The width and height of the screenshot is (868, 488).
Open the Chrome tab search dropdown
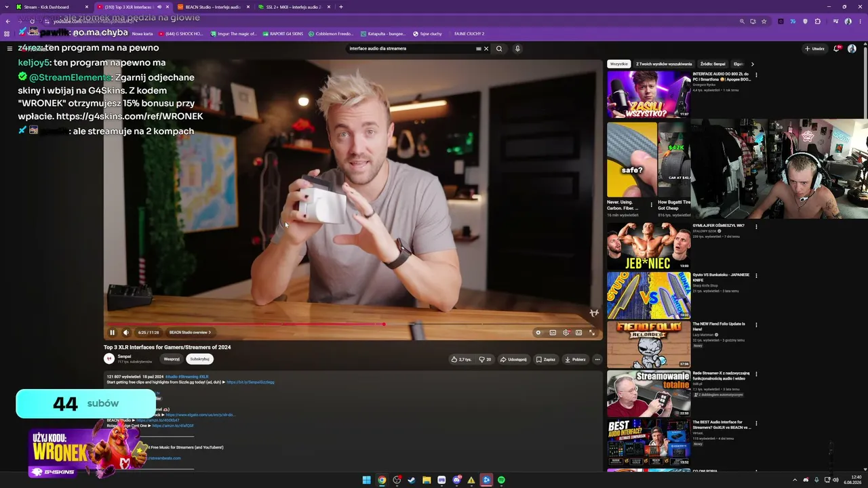coord(6,7)
